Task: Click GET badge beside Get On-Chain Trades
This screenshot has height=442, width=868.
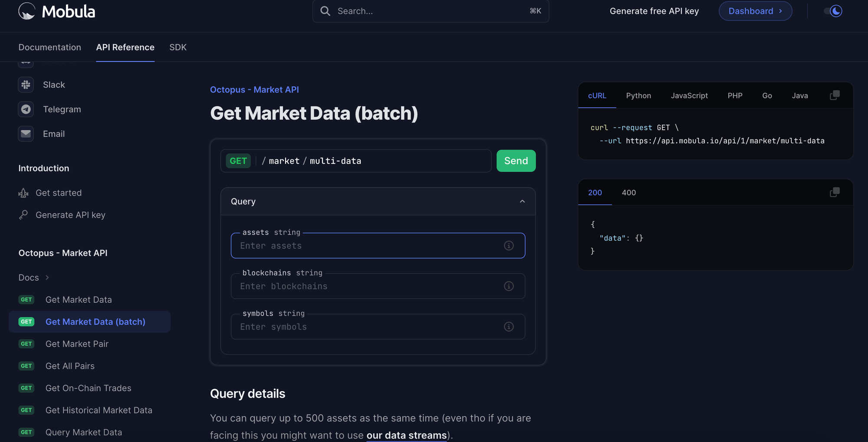Action: coord(26,388)
